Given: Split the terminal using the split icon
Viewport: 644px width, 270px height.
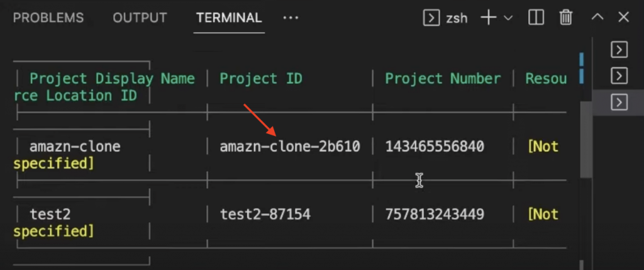Looking at the screenshot, I should click(536, 18).
